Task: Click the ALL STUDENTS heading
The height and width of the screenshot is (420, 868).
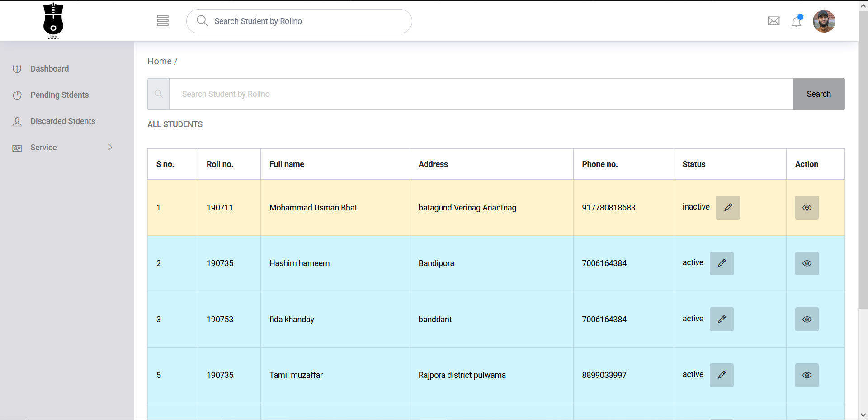Action: (x=175, y=124)
